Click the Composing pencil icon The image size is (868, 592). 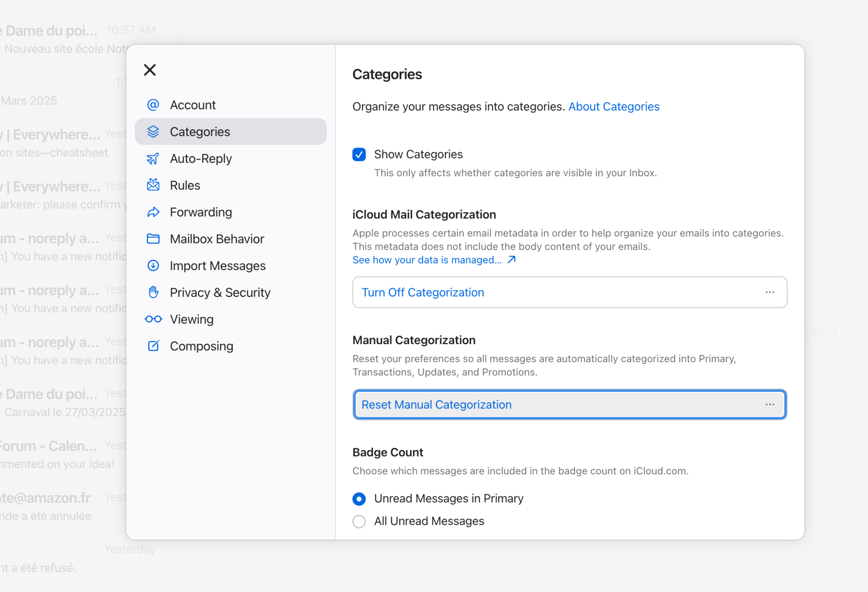pos(153,346)
